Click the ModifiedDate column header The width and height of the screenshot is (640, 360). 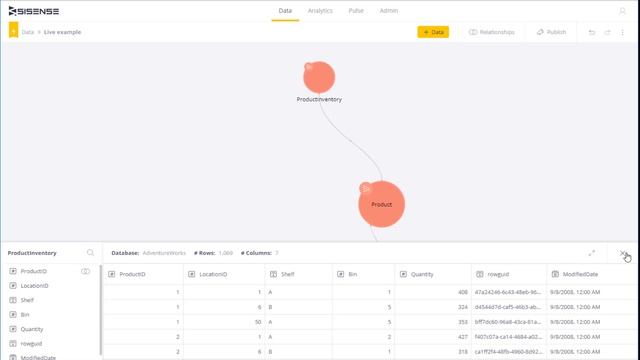tap(592, 274)
